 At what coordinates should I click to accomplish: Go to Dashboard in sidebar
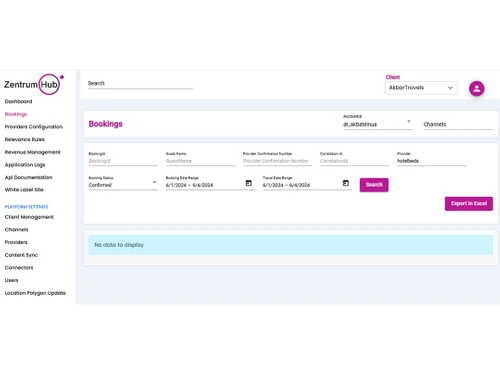point(19,101)
